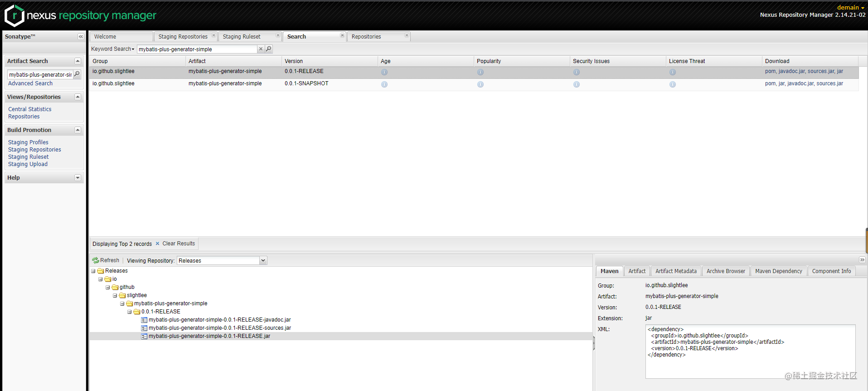Click the magnifier icon in Artifact Search sidebar

tap(77, 74)
